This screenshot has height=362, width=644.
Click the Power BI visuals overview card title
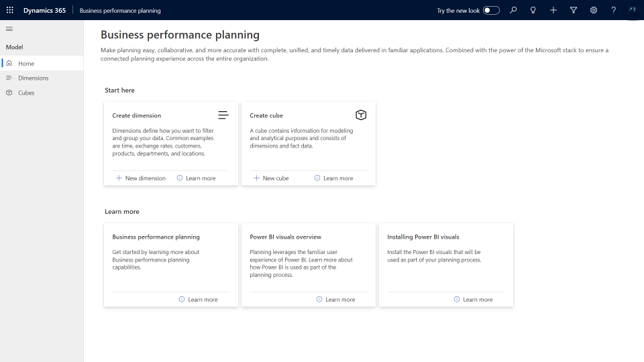286,237
